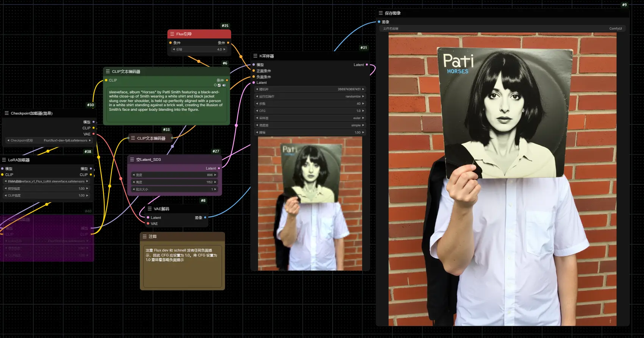Click the 模型强度 value field in LoRA加载器
The height and width of the screenshot is (338, 644).
click(x=46, y=189)
